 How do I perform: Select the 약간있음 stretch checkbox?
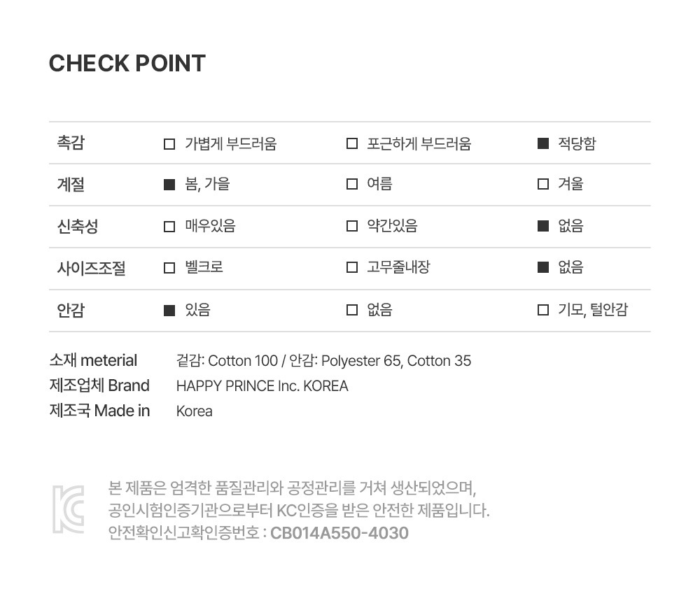[x=352, y=227]
